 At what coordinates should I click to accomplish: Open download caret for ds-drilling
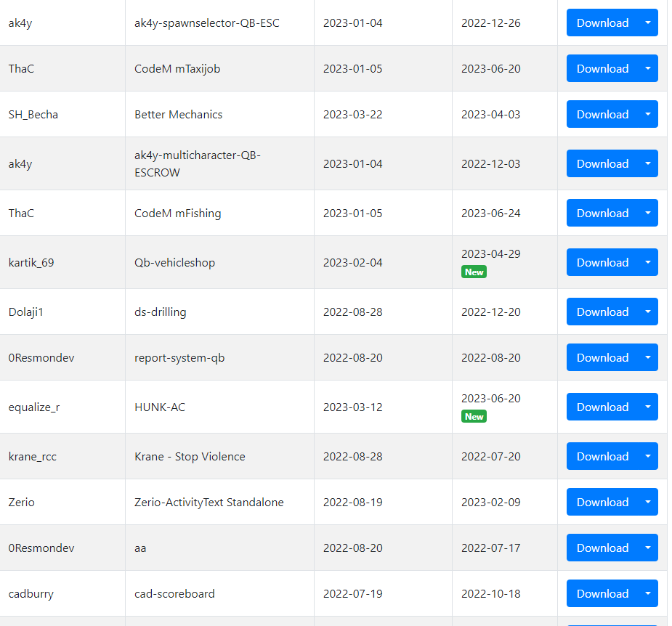[648, 312]
